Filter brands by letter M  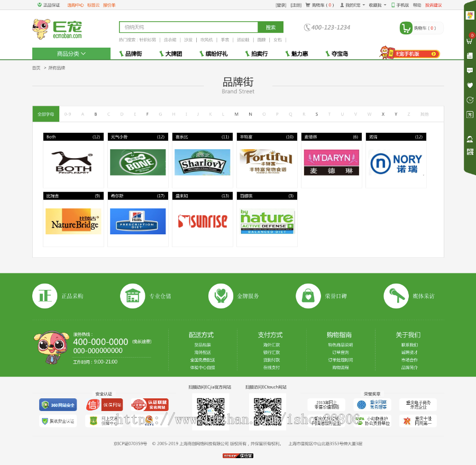tap(236, 114)
